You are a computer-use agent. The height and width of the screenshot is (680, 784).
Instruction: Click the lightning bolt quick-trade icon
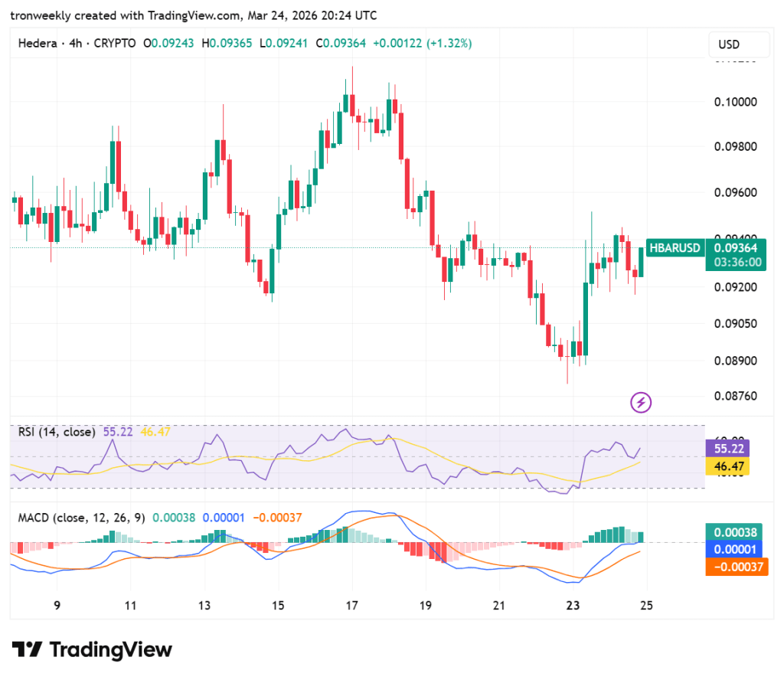pos(641,402)
